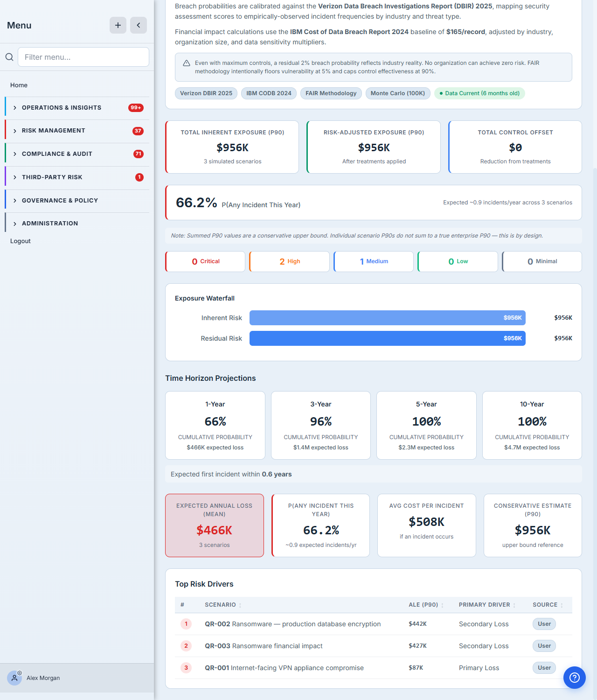This screenshot has width=597, height=700.
Task: Expand the Administration chevron
Action: coord(15,224)
